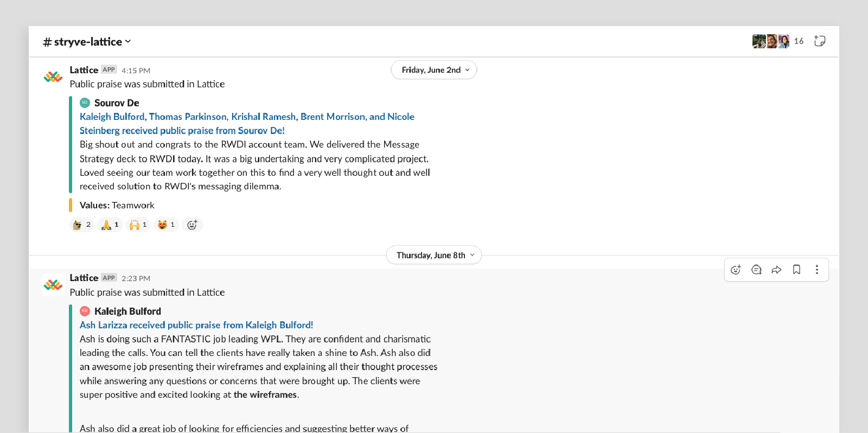
Task: Click the Lattice app avatar on the 2:23 PM message
Action: click(53, 285)
